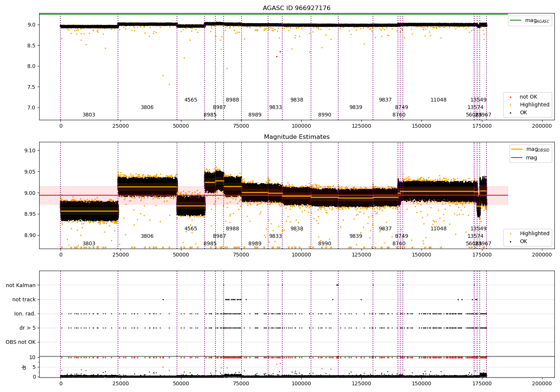Click OBSID label 8989 in the Magnitude Estimates plot
Viewport: 560px width, 392px height.
click(x=255, y=244)
